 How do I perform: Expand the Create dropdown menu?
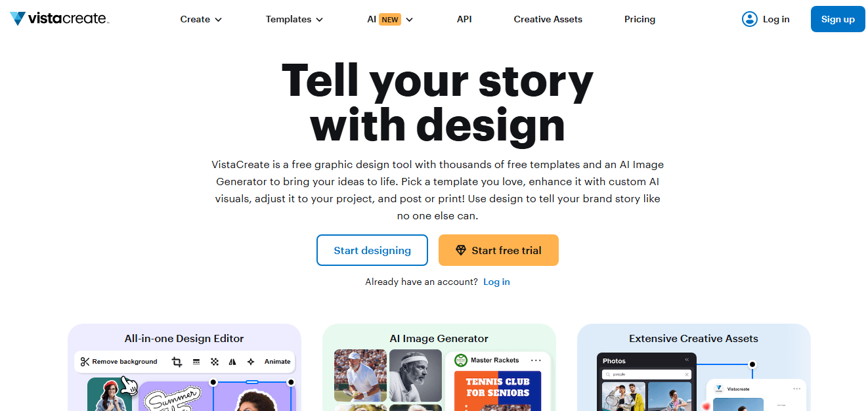[x=201, y=19]
